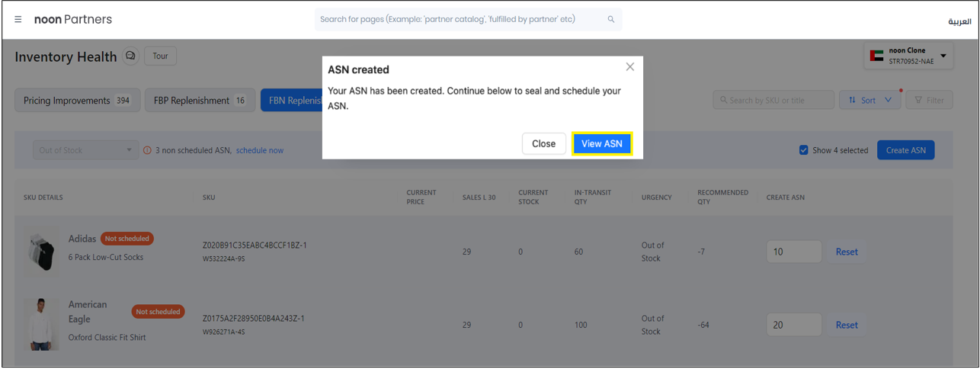The height and width of the screenshot is (369, 980).
Task: Click the search magnifier icon
Action: pos(610,20)
